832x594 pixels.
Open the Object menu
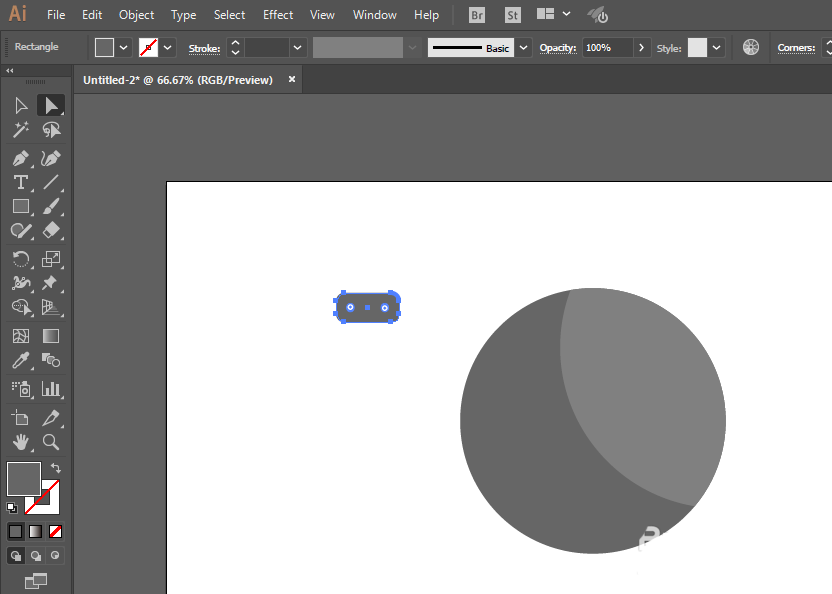(x=136, y=15)
